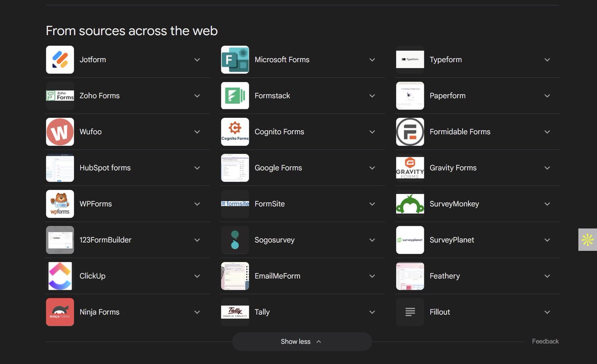This screenshot has width=597, height=364.
Task: Open the Feedback link
Action: (545, 341)
